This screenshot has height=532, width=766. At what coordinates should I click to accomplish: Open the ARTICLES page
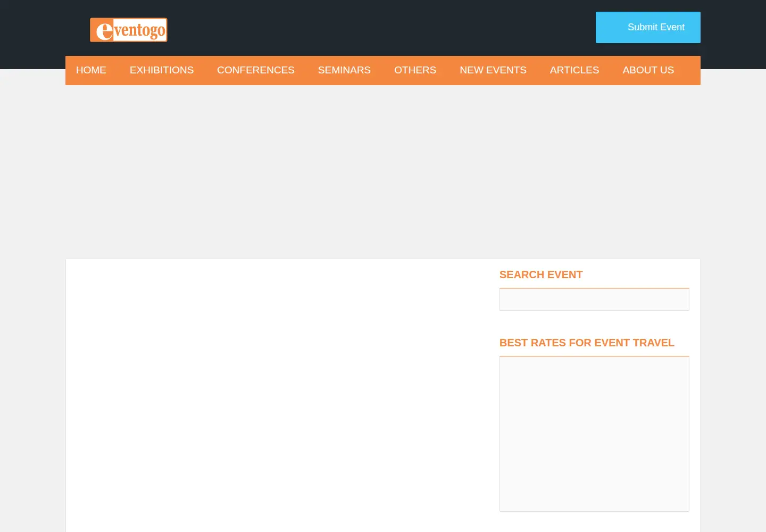(574, 70)
